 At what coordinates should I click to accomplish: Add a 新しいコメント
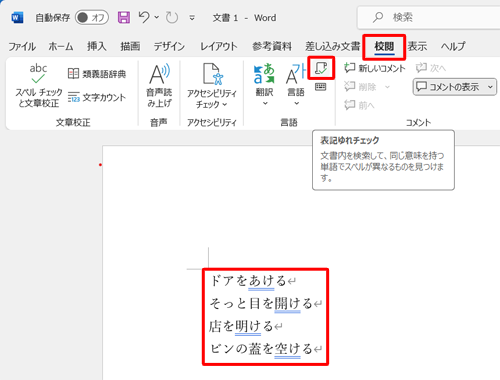click(374, 68)
